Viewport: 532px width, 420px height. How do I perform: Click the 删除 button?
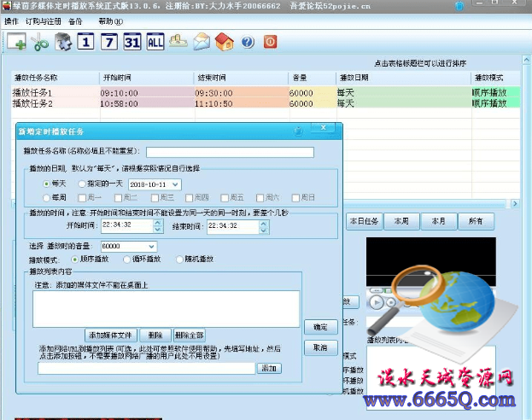click(155, 335)
